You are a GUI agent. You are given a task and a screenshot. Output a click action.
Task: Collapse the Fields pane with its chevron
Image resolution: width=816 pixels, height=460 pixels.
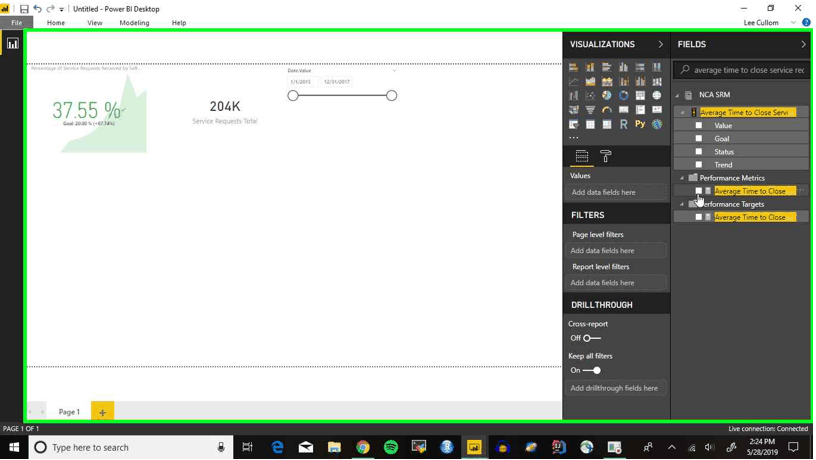click(x=804, y=44)
